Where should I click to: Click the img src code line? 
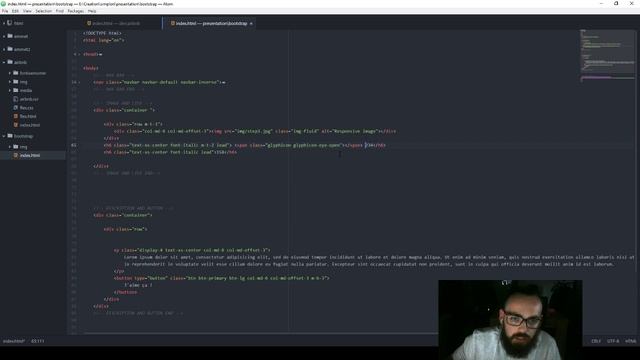[x=255, y=131]
